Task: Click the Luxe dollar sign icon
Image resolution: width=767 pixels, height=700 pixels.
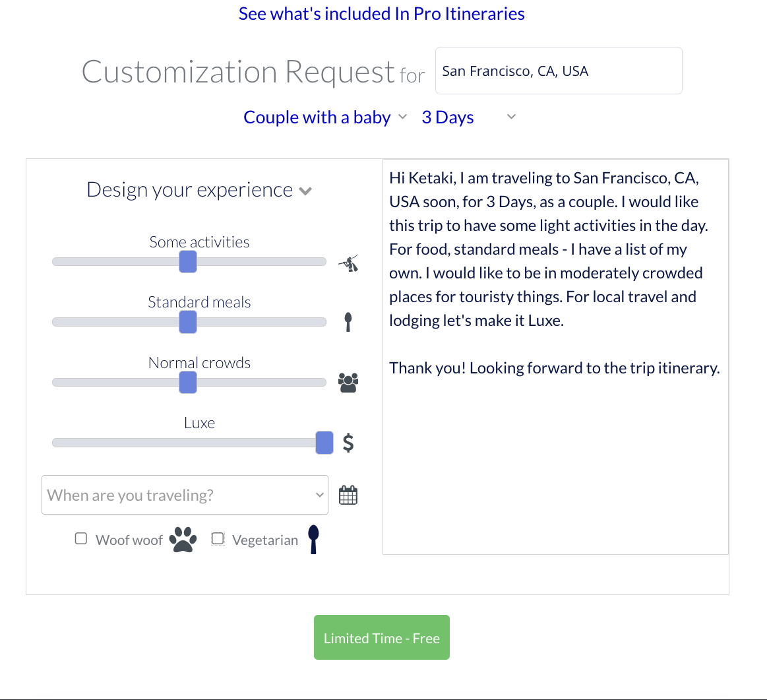Action: point(348,443)
